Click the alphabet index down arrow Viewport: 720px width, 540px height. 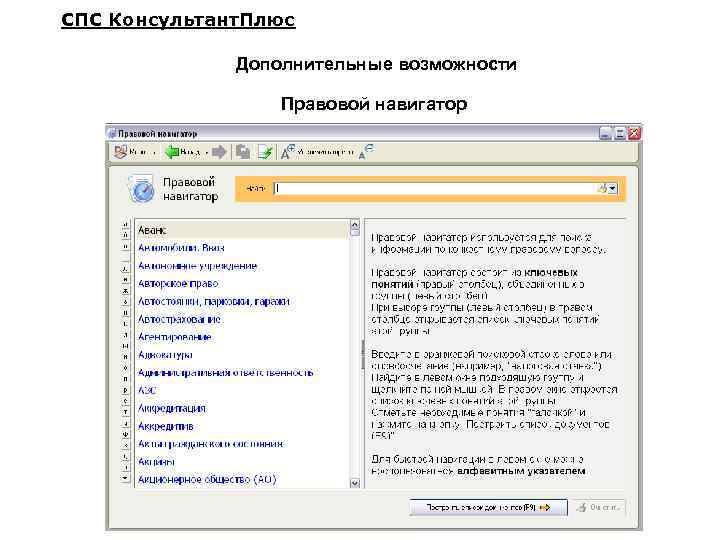[x=125, y=478]
